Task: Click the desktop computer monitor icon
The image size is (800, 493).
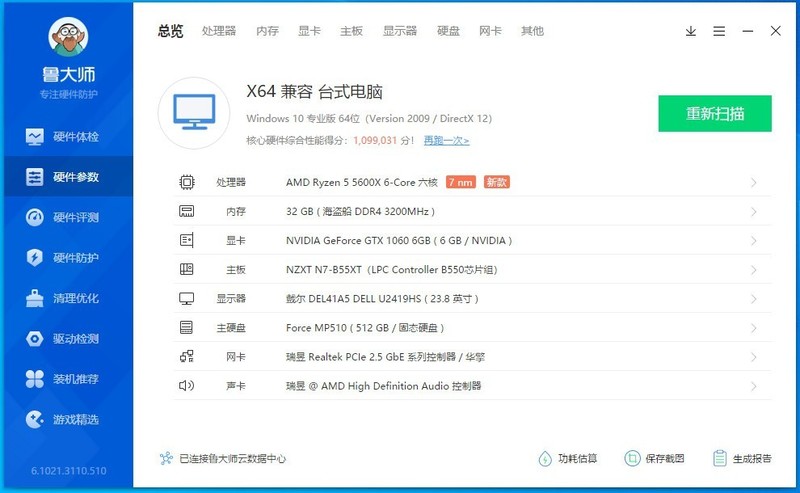Action: pos(194,113)
